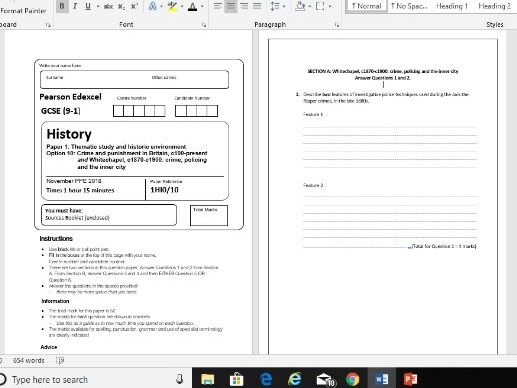Toggle Italic formatting button

75,6
